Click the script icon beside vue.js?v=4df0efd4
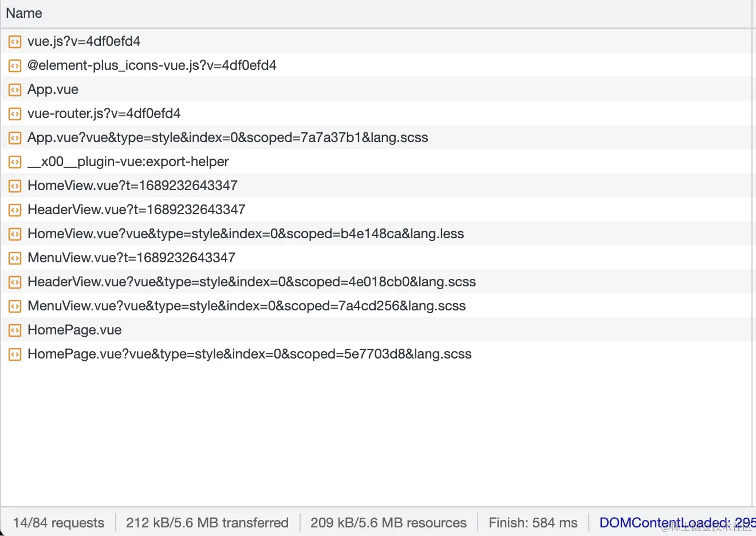Image resolution: width=756 pixels, height=536 pixels. (15, 41)
